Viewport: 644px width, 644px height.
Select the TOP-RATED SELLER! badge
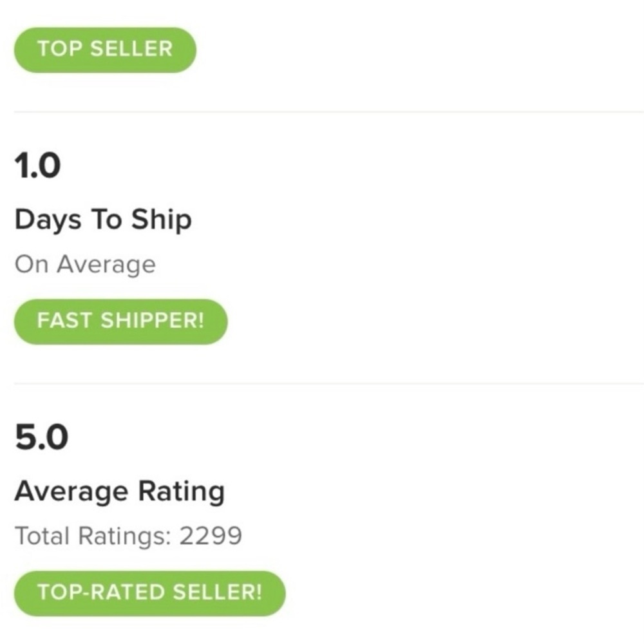149,593
